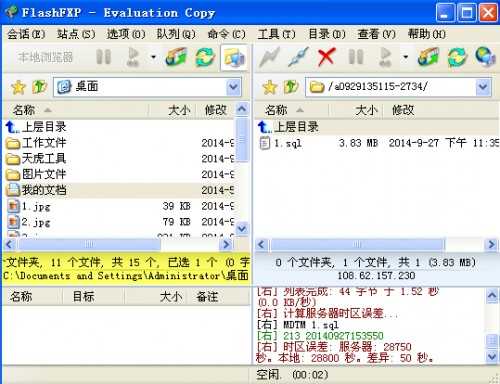This screenshot has height=384, width=500.
Task: Click the red X abort icon
Action: click(x=326, y=57)
